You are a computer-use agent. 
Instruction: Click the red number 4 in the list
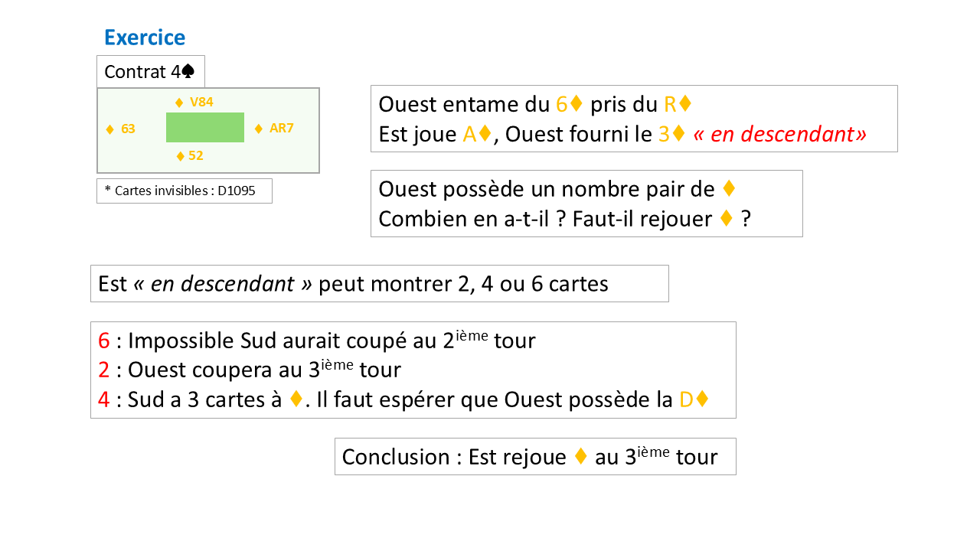tap(104, 399)
